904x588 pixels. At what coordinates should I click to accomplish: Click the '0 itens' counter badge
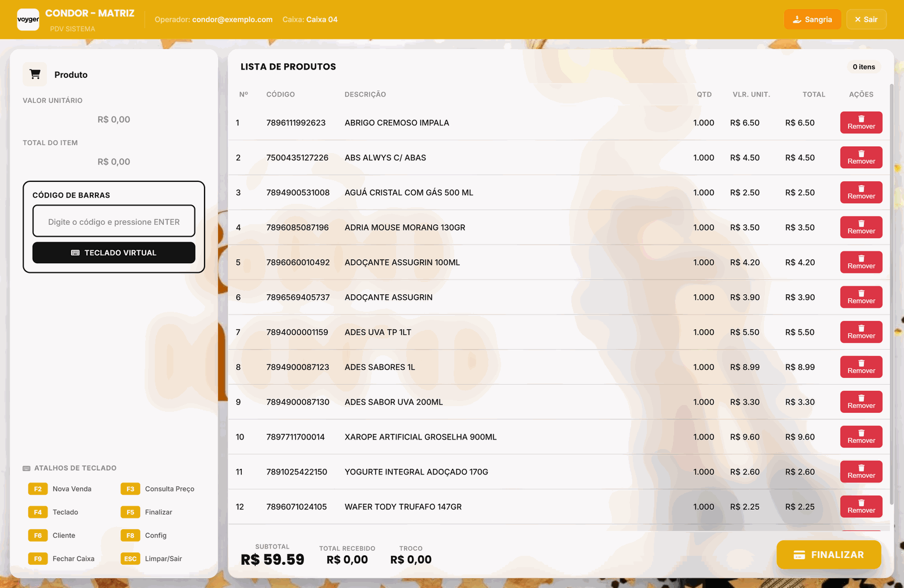click(864, 67)
